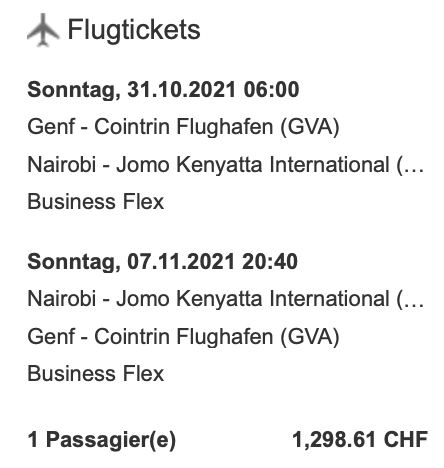Click total price 1,298.61 CHF
Viewport: 444px width, 468px height.
pos(360,439)
